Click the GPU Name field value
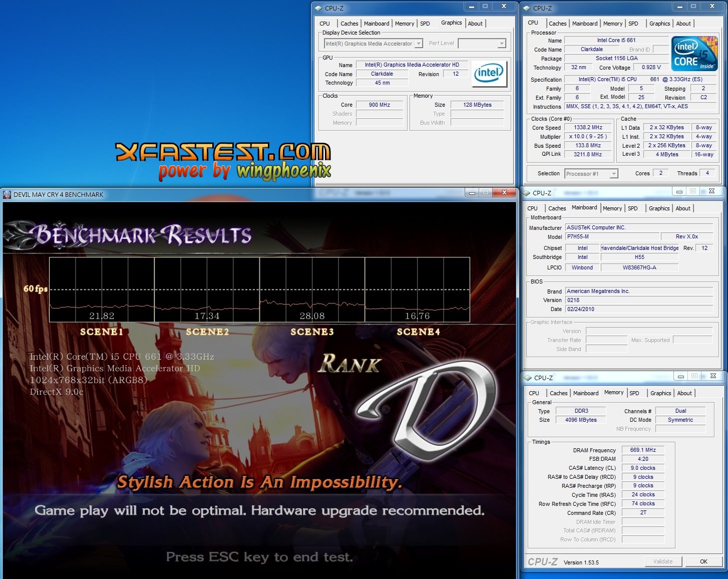728x579 pixels. (412, 65)
